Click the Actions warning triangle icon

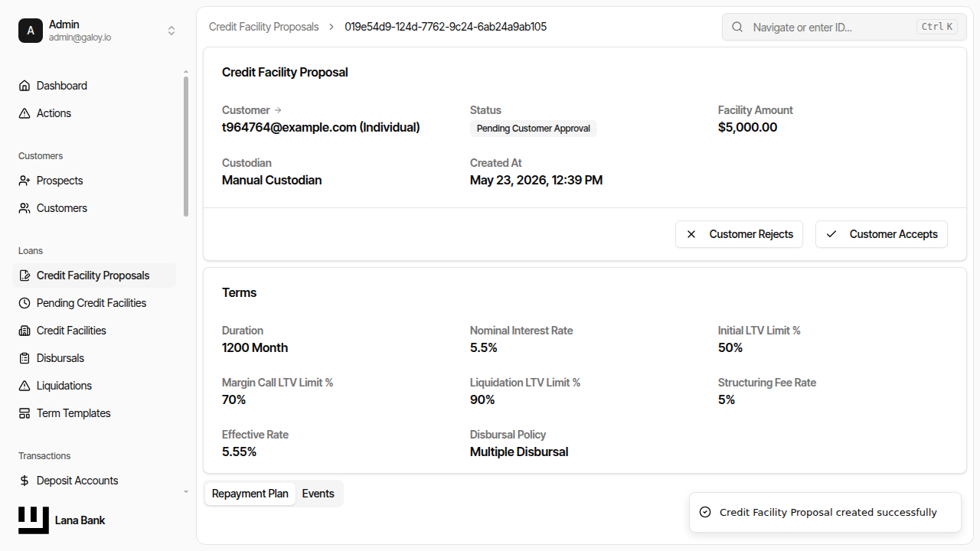coord(24,113)
